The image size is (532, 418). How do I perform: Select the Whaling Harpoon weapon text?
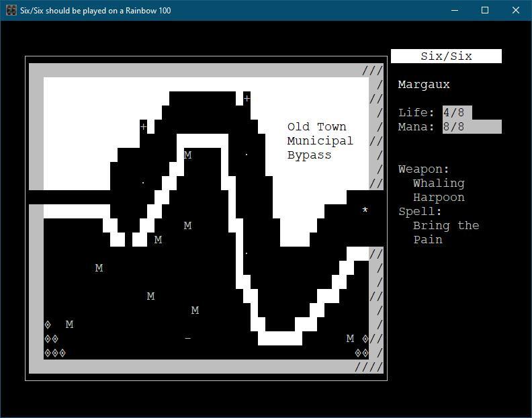[x=439, y=190]
